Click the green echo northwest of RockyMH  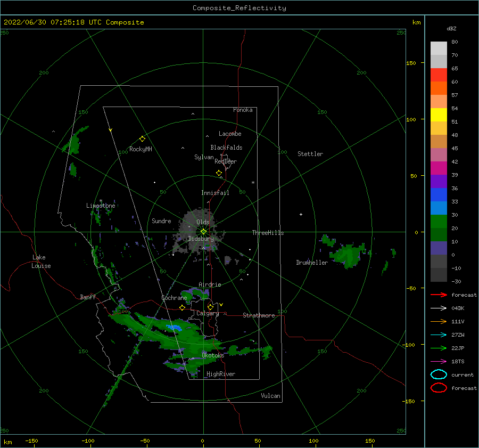click(75, 141)
